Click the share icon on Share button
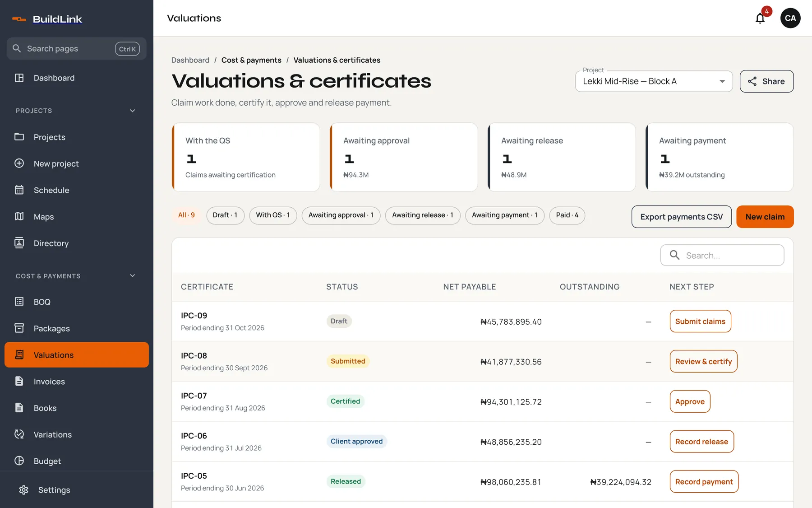This screenshot has width=812, height=508. click(752, 81)
